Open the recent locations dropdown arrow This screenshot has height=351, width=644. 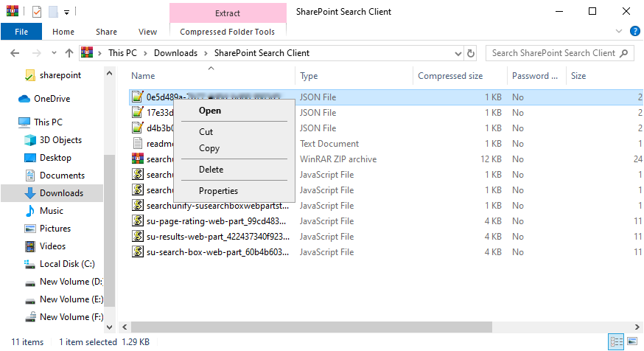click(52, 53)
